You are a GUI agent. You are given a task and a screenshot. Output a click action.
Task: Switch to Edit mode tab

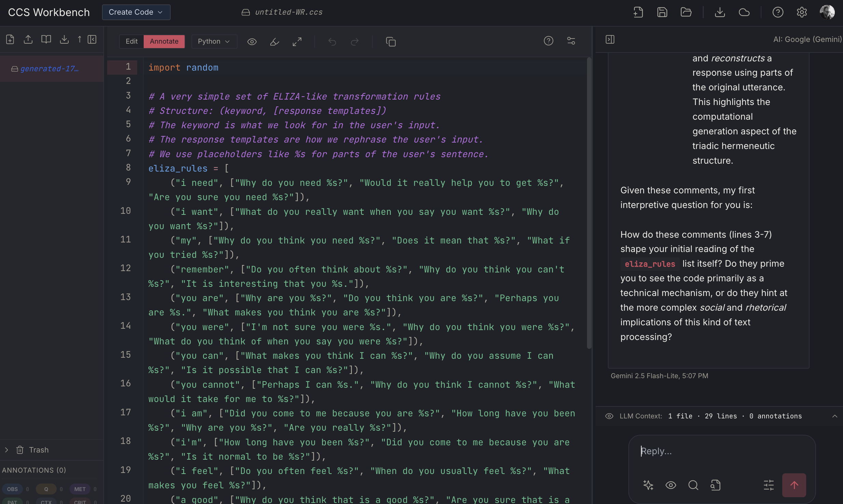[x=131, y=42]
